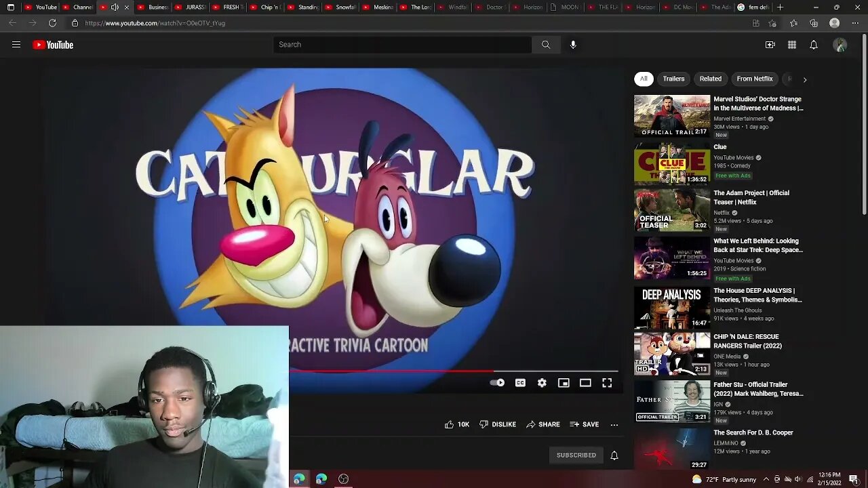Image resolution: width=868 pixels, height=488 pixels.
Task: Click the SHARE button
Action: [543, 424]
